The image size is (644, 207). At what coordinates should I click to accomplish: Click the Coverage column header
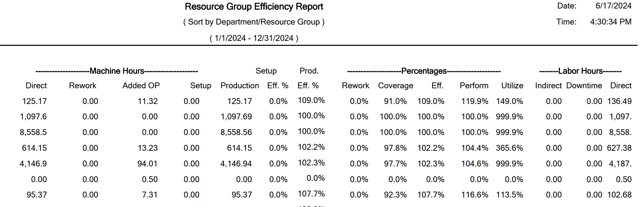[x=395, y=86]
